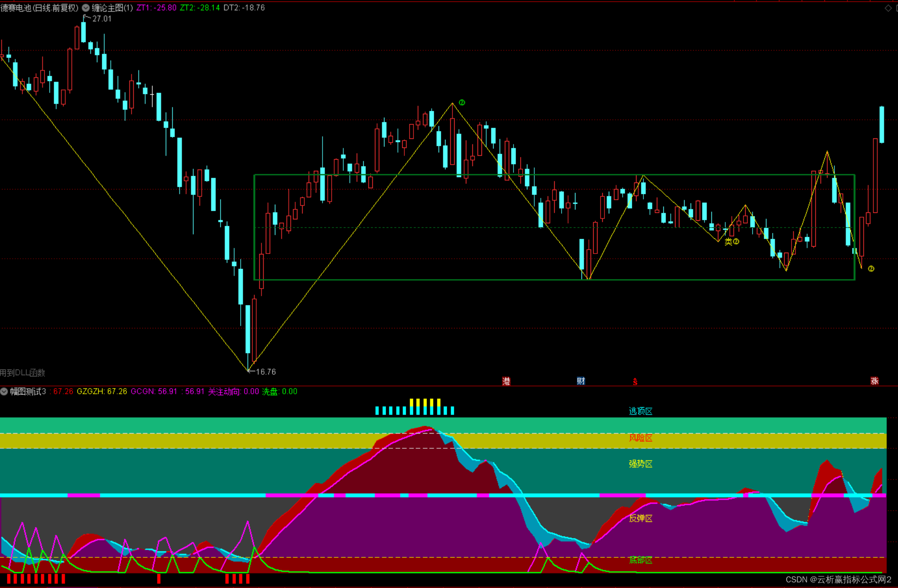Click the 财 financial report marker icon
Image resolution: width=898 pixels, height=588 pixels.
pos(581,381)
